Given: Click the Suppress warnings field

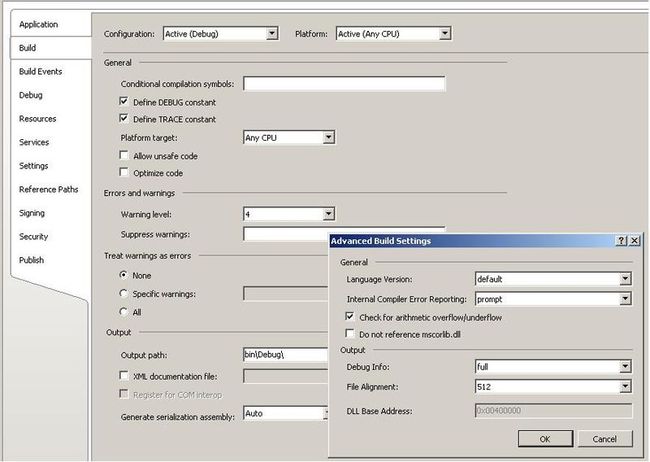Looking at the screenshot, I should click(286, 234).
